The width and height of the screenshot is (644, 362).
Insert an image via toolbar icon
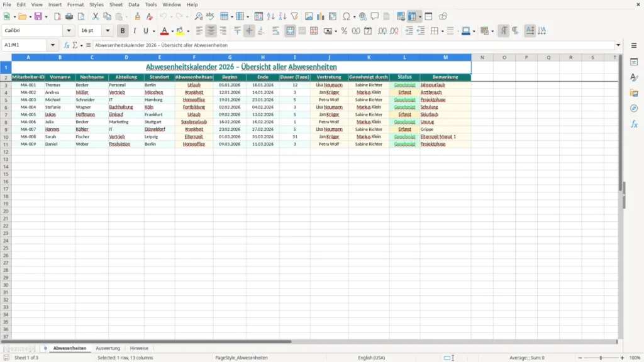pos(309,16)
